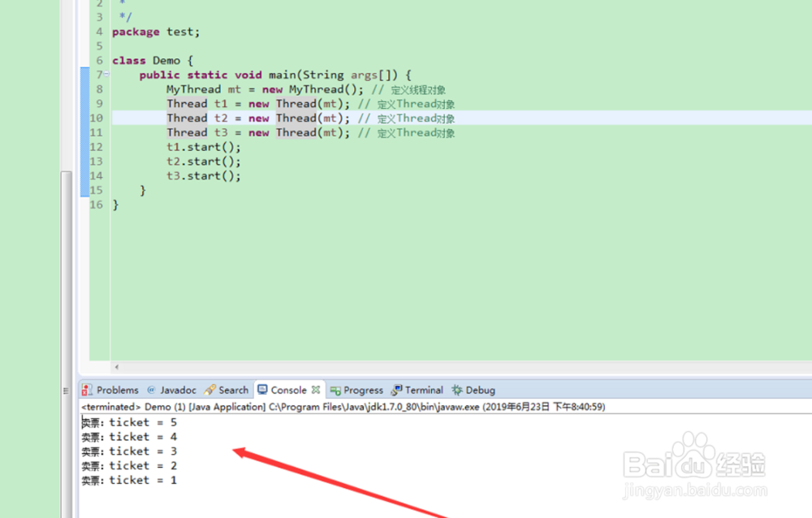Screen dimensions: 812x518
Task: Collapse the main method fold marker
Action: pyautogui.click(x=106, y=74)
